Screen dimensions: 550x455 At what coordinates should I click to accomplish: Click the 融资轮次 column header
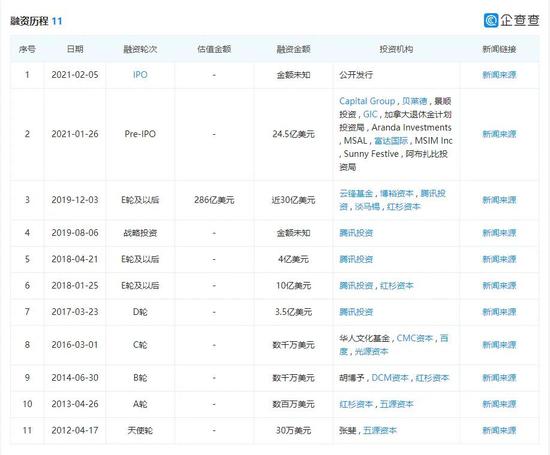pyautogui.click(x=140, y=49)
